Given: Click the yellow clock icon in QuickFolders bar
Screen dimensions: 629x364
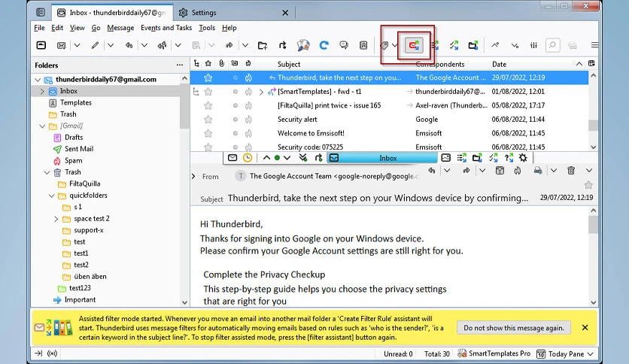Looking at the screenshot, I should click(x=248, y=158).
